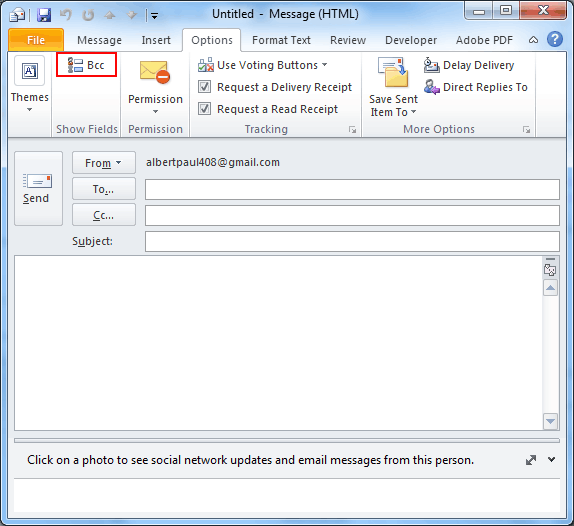Click the Undo arrow in title bar

[66, 15]
